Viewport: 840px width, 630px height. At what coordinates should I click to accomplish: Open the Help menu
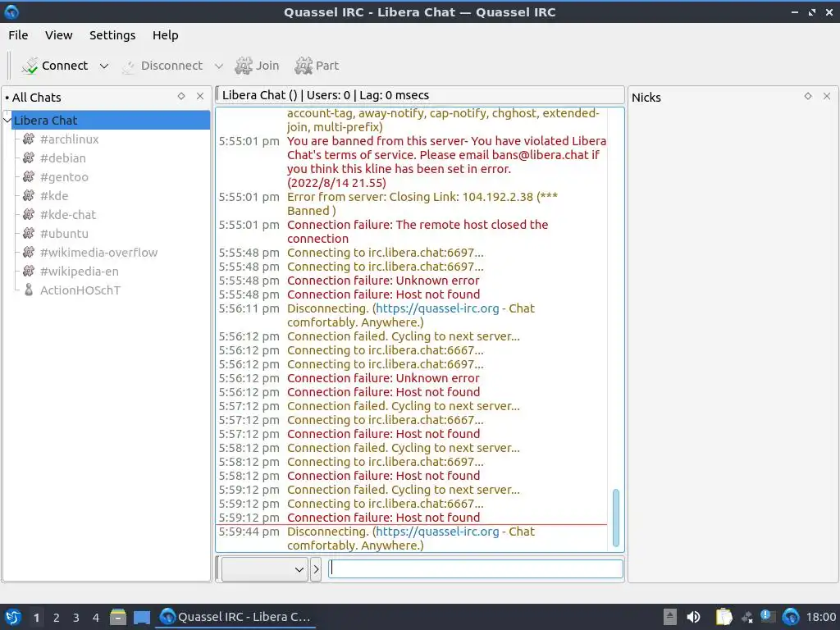(165, 35)
